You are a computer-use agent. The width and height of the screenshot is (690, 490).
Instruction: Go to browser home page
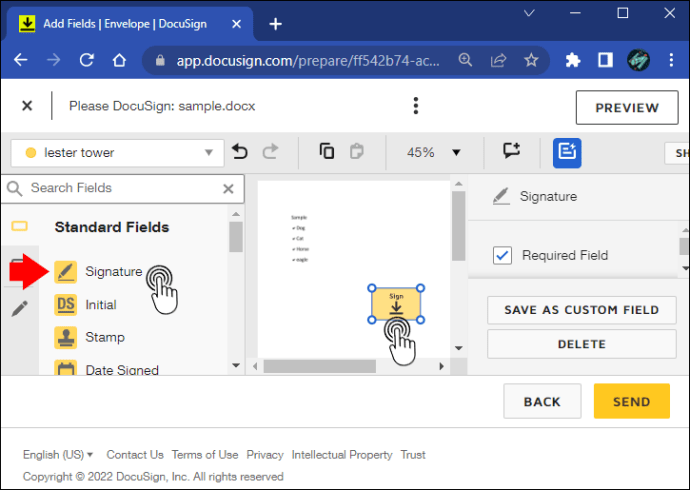tap(119, 60)
